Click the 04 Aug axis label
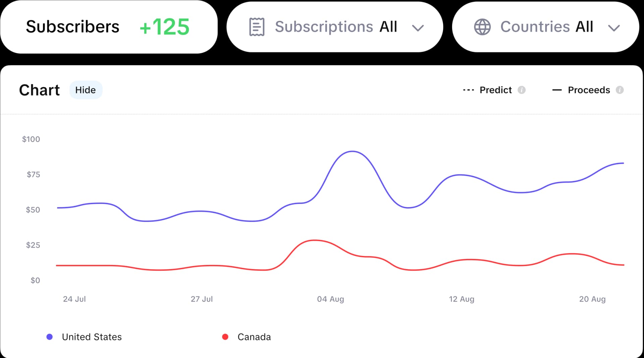The height and width of the screenshot is (358, 644). (330, 299)
